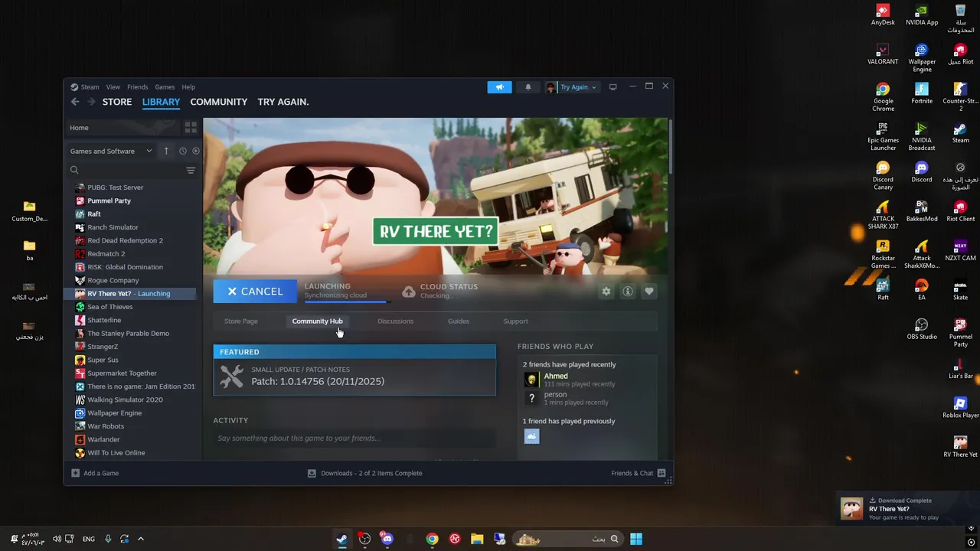Open Fortnite desktop shortcut
The width and height of the screenshot is (980, 551).
pyautogui.click(x=922, y=93)
